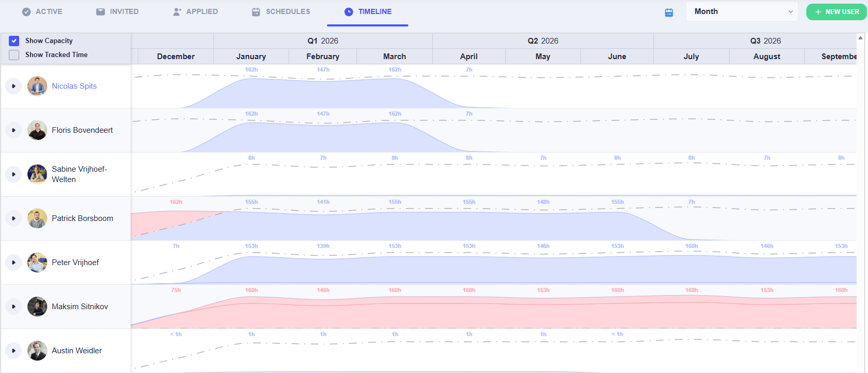Expand Sabine Vrijhoef-Welten row
Screen dimensions: 868x373
(x=13, y=174)
